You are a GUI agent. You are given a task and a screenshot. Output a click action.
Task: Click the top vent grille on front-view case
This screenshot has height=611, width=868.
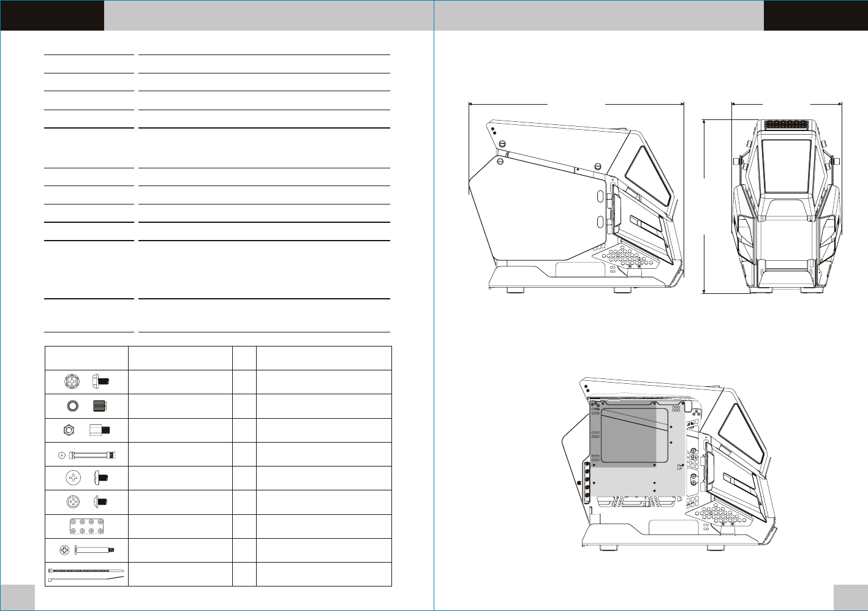(787, 124)
